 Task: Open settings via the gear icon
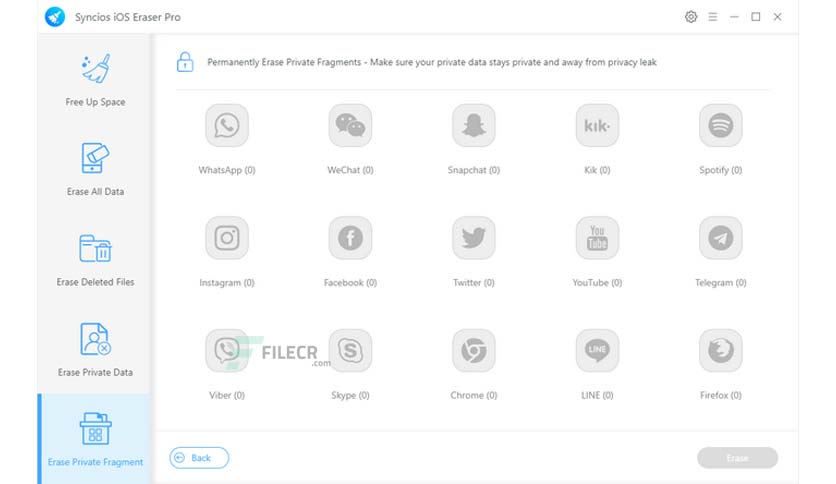point(690,17)
